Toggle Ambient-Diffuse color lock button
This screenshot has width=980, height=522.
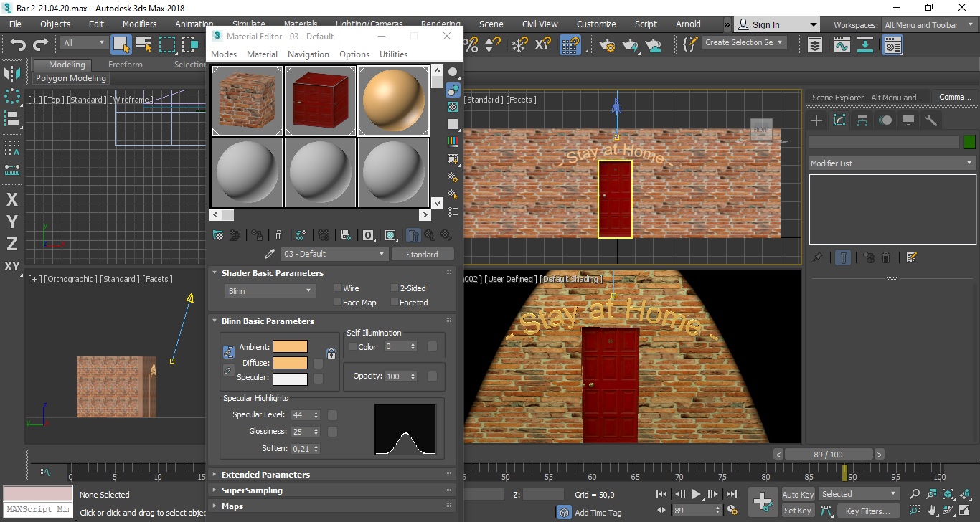[x=228, y=352]
